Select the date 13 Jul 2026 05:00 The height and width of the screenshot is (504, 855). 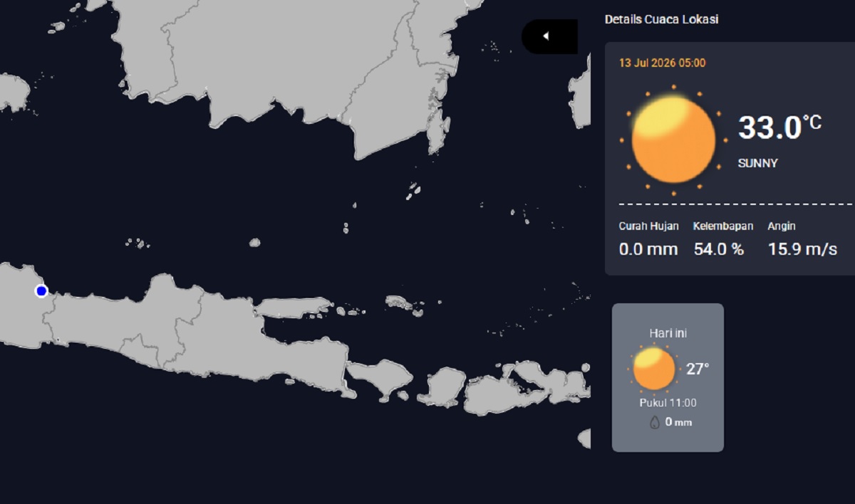tap(662, 63)
